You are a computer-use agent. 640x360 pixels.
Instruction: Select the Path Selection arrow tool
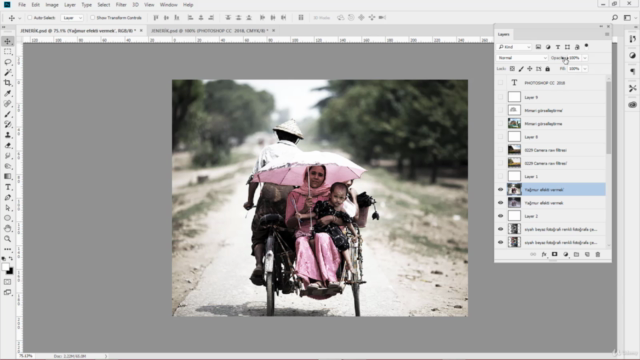click(8, 208)
